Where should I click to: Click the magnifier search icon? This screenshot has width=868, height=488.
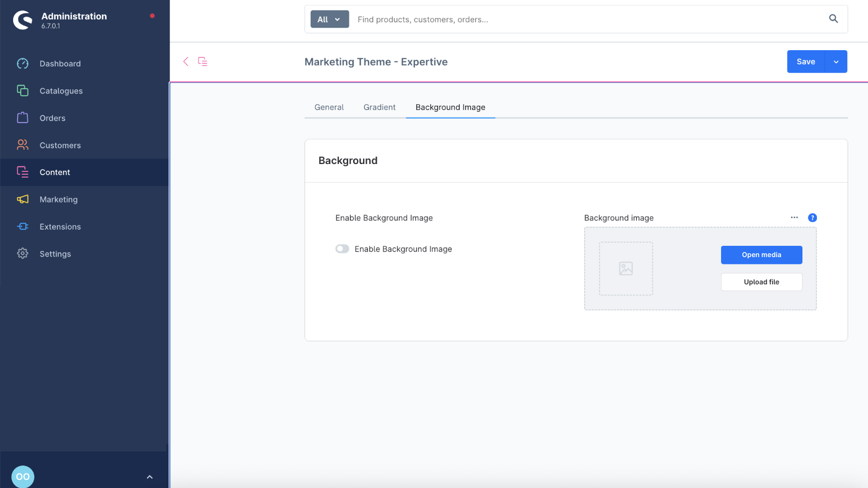click(x=834, y=19)
